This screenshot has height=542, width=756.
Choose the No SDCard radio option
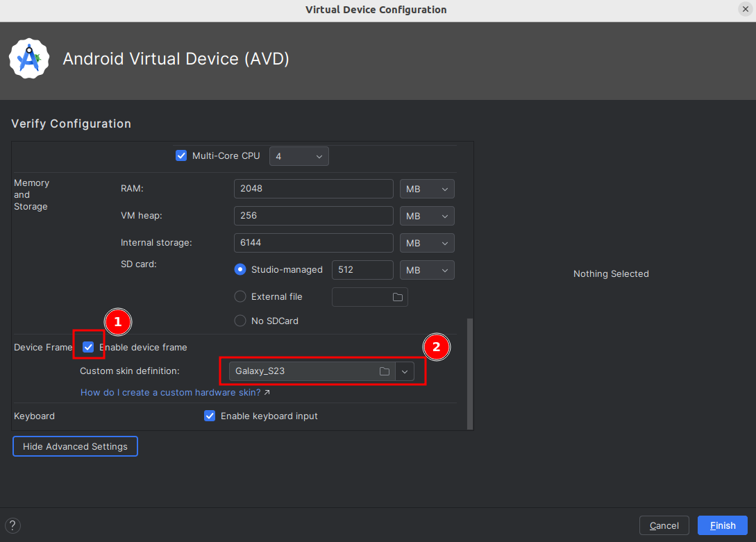coord(240,321)
